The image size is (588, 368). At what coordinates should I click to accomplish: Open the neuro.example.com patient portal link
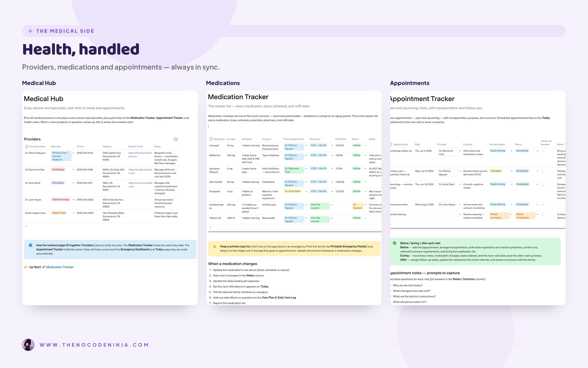pos(140,184)
